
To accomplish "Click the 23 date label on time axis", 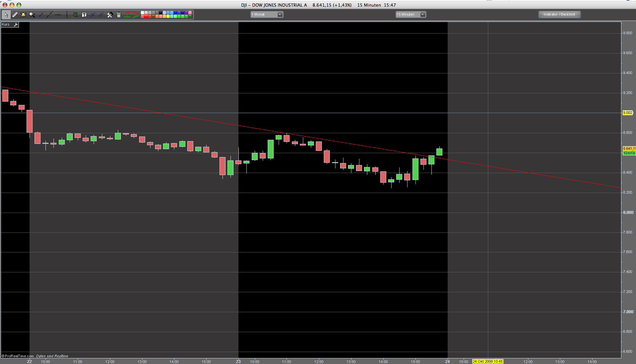I will pos(238,361).
